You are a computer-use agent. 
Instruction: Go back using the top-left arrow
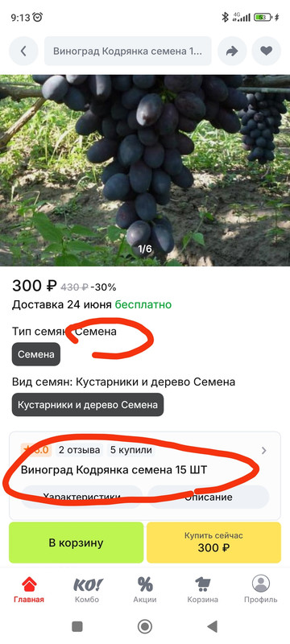click(x=23, y=51)
